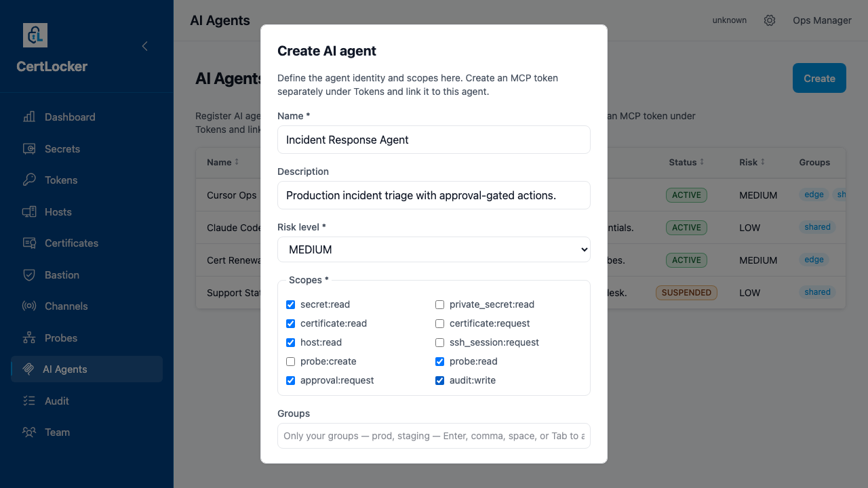Click the Tokens key icon

point(29,180)
